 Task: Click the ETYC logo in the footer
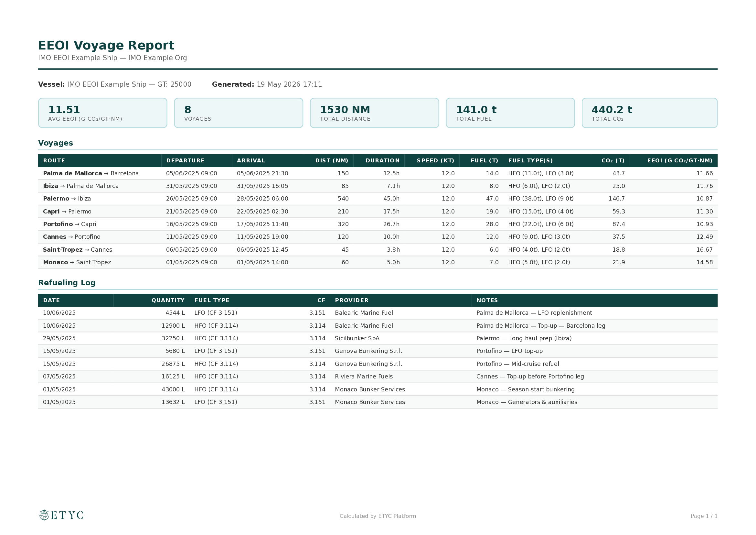click(61, 515)
